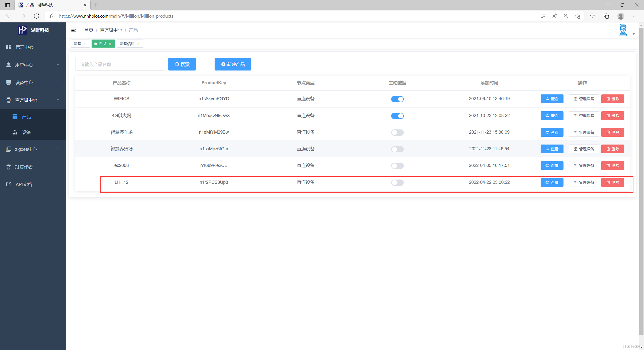Click the 搜索 button
Image resolution: width=644 pixels, height=350 pixels.
tap(182, 64)
